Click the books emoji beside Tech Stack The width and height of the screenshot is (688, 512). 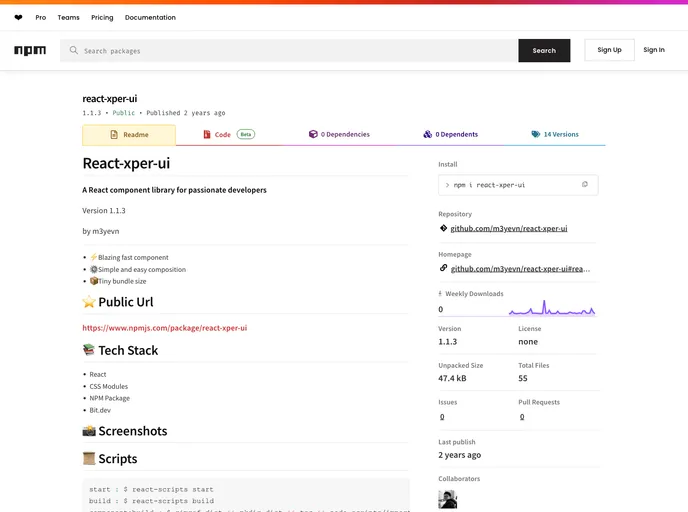point(89,350)
